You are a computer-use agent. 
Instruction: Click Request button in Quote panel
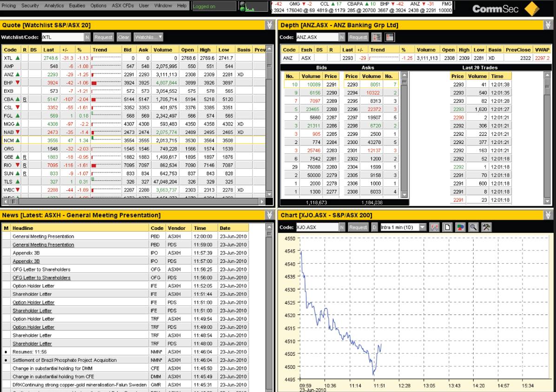coord(103,37)
